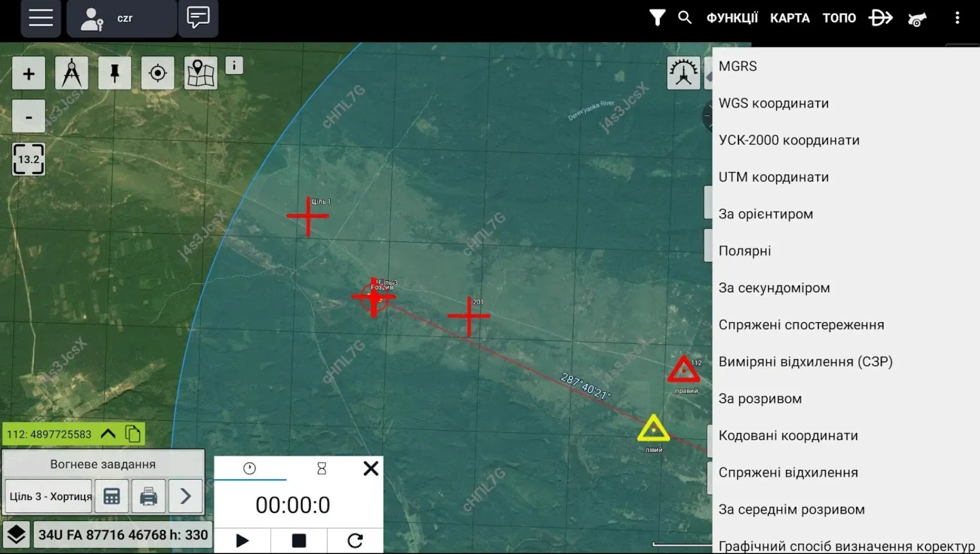Open the map layers icon
Image resolution: width=980 pixels, height=554 pixels.
click(x=16, y=534)
